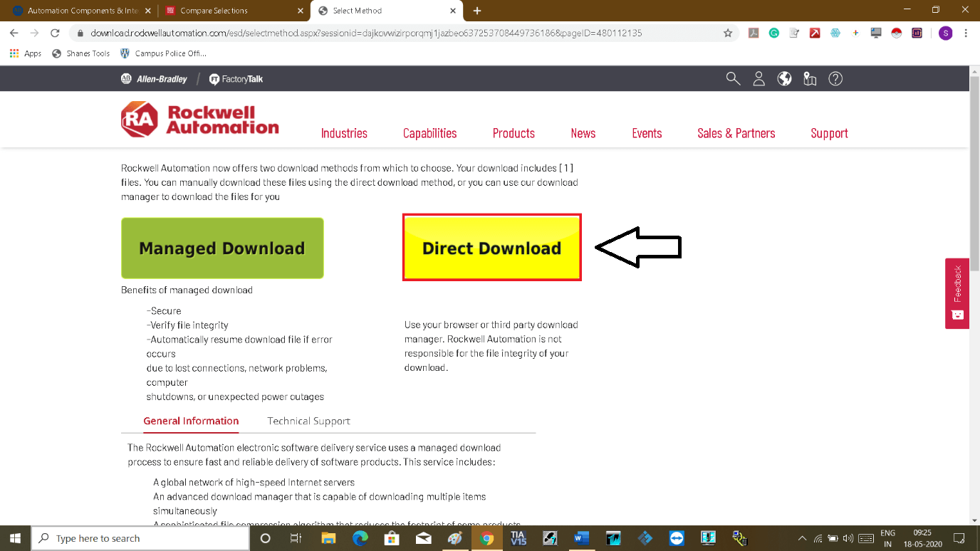Open the Events menu
980x551 pixels.
(647, 133)
